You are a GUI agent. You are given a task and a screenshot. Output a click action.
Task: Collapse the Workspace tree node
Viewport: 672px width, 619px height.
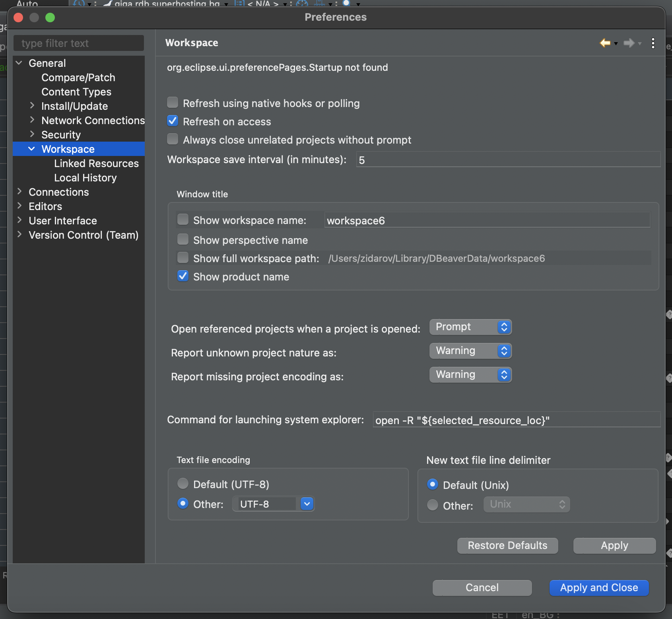(x=32, y=149)
